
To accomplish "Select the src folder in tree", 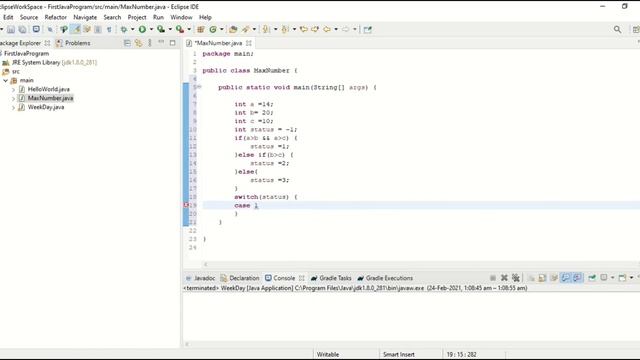I will (x=11, y=71).
